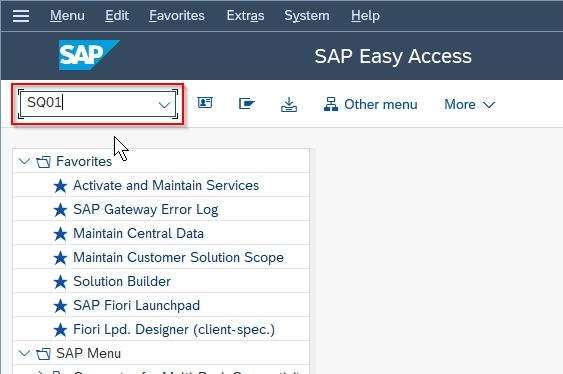Collapse the SAP Menu tree node
563x374 pixels.
click(x=24, y=353)
